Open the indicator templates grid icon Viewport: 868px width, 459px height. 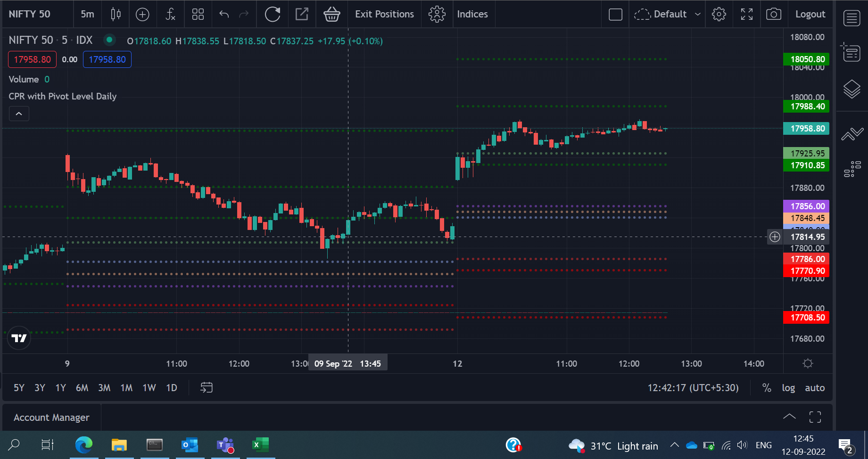coord(198,14)
